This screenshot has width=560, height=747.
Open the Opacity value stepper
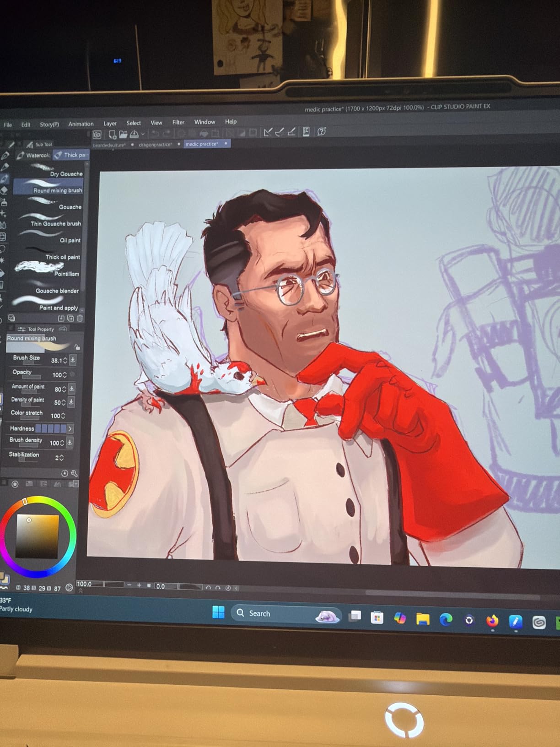point(65,375)
